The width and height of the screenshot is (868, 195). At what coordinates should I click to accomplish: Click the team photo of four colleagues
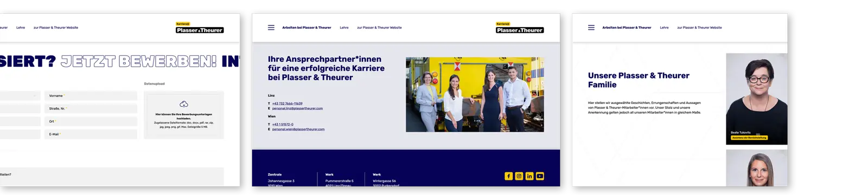click(x=475, y=95)
